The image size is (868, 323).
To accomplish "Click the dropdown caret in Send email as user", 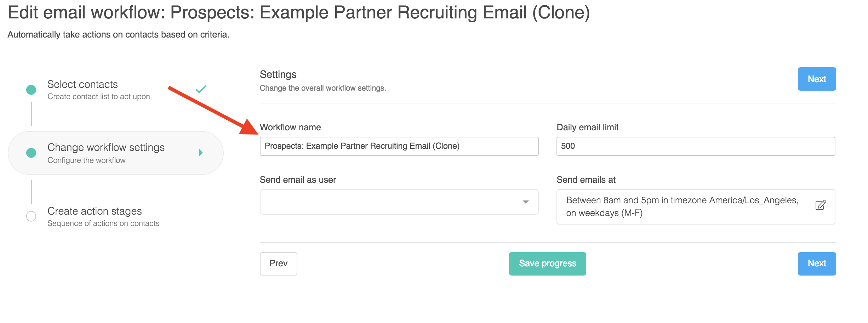I will pos(526,202).
